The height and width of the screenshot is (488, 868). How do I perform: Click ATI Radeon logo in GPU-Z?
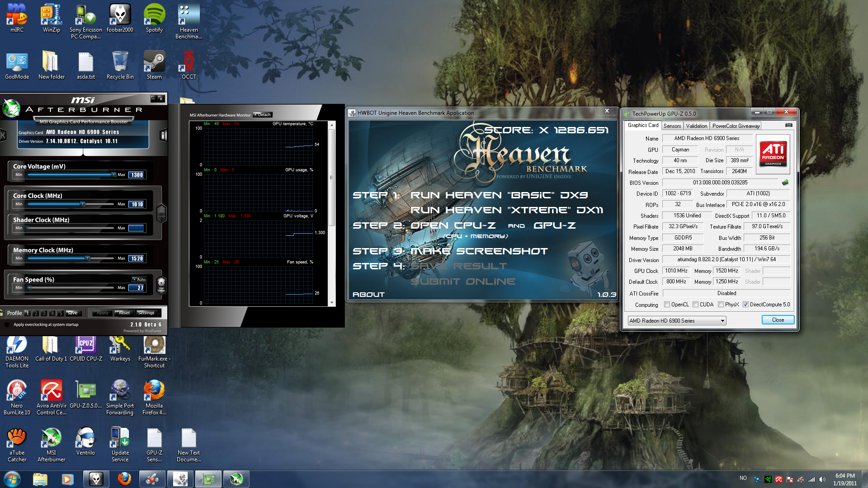(773, 154)
